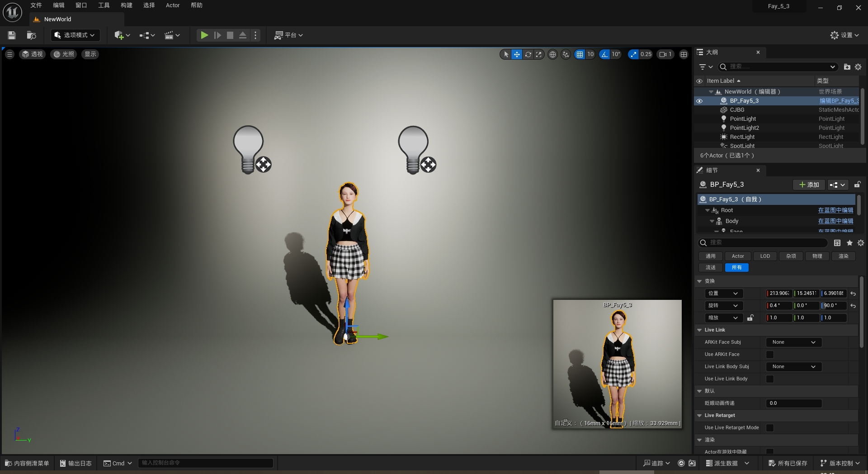Select the LOD filter tab
Screen dimensions: 868x474
coord(765,256)
